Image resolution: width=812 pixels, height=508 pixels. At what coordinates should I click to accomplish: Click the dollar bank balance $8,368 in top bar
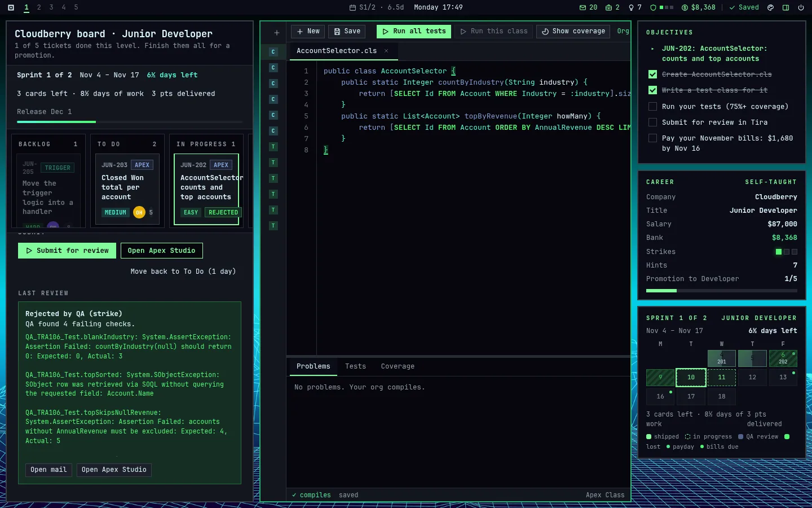click(698, 7)
